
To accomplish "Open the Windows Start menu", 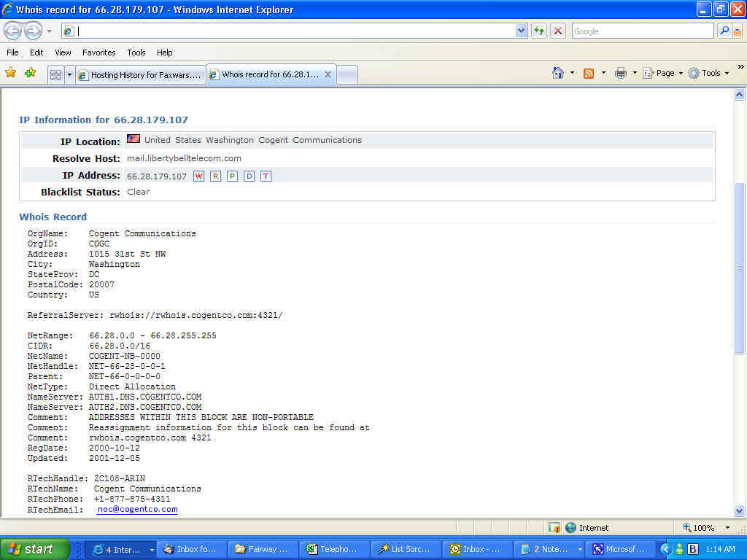I will click(x=34, y=549).
